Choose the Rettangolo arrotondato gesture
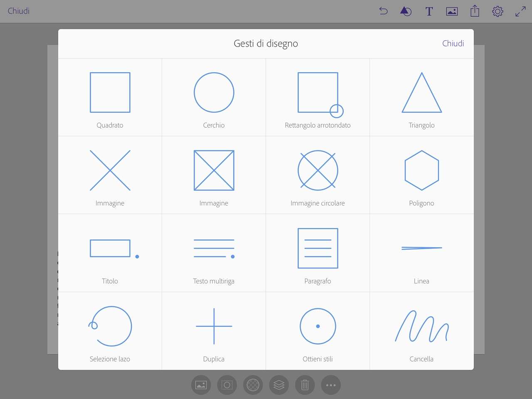 click(318, 97)
